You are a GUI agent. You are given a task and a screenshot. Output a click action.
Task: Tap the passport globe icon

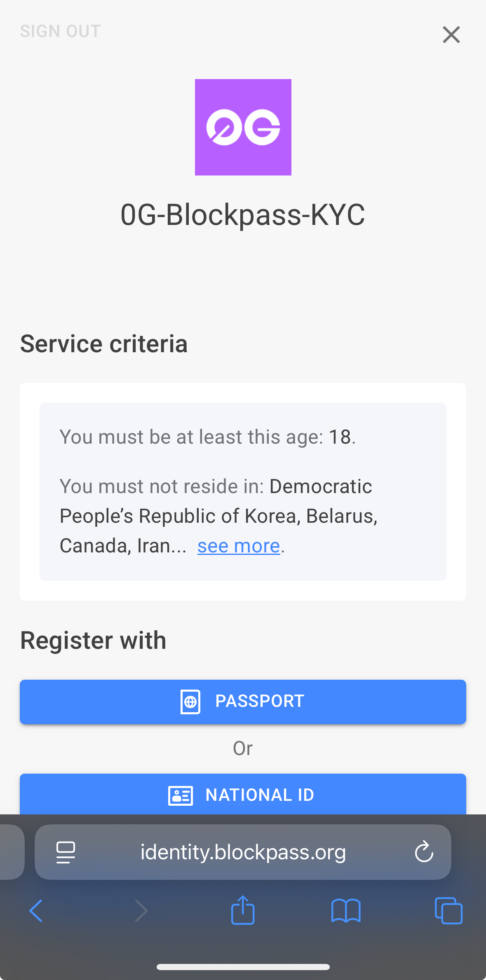pyautogui.click(x=190, y=702)
